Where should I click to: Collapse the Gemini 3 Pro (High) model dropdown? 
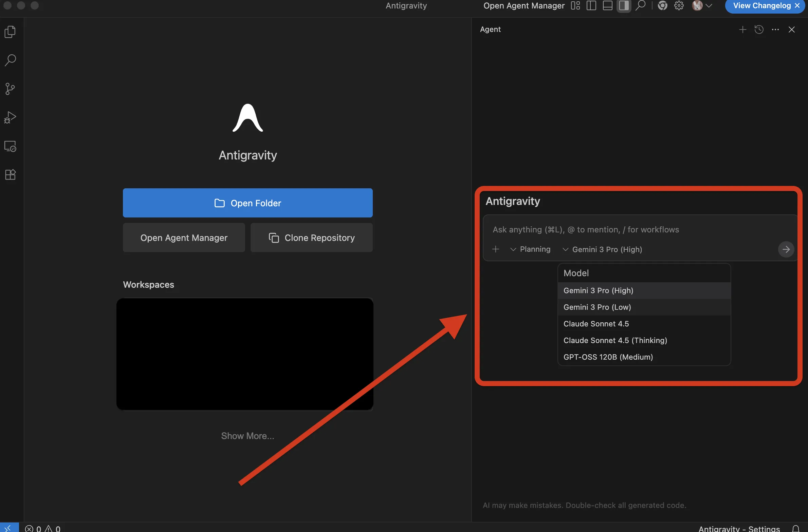[603, 249]
